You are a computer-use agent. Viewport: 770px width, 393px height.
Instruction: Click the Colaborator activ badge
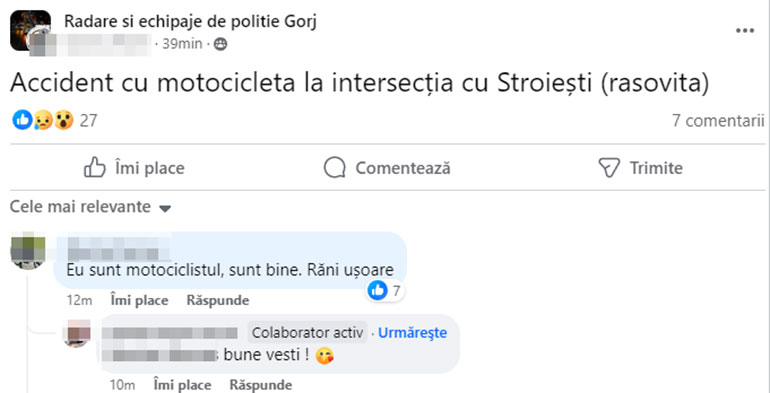[307, 333]
